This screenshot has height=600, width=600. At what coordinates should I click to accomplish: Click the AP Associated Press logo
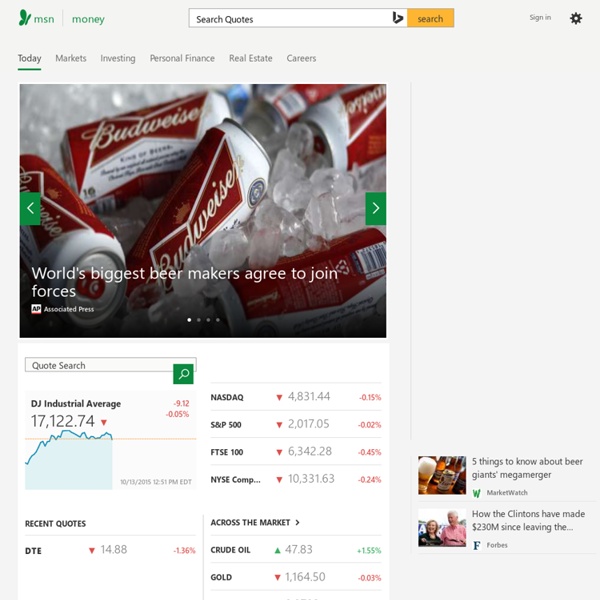pyautogui.click(x=36, y=309)
